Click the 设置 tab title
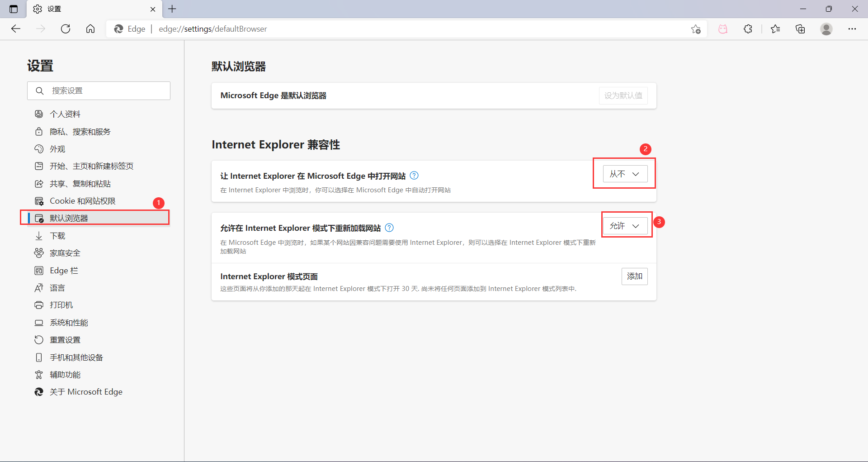 pyautogui.click(x=54, y=9)
